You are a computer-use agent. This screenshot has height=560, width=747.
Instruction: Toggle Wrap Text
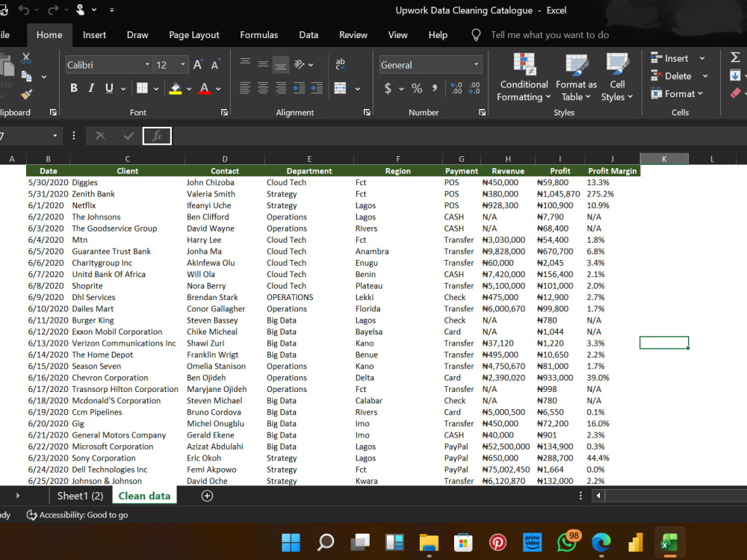pyautogui.click(x=340, y=63)
